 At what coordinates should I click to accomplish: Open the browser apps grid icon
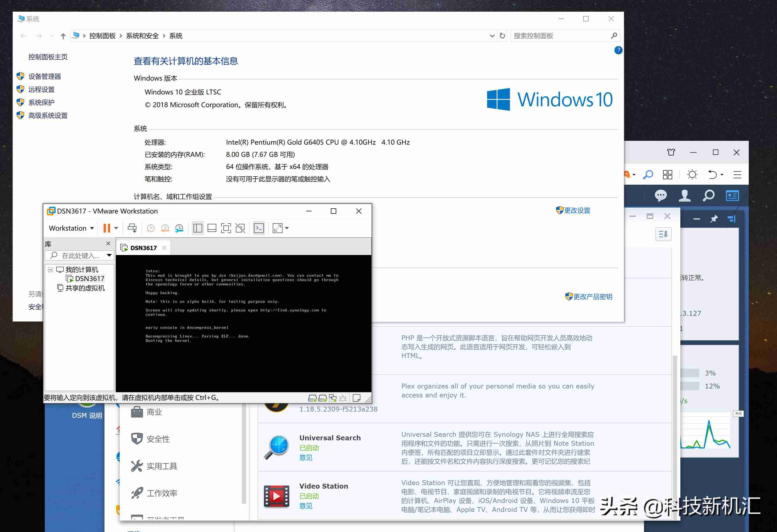pos(668,175)
